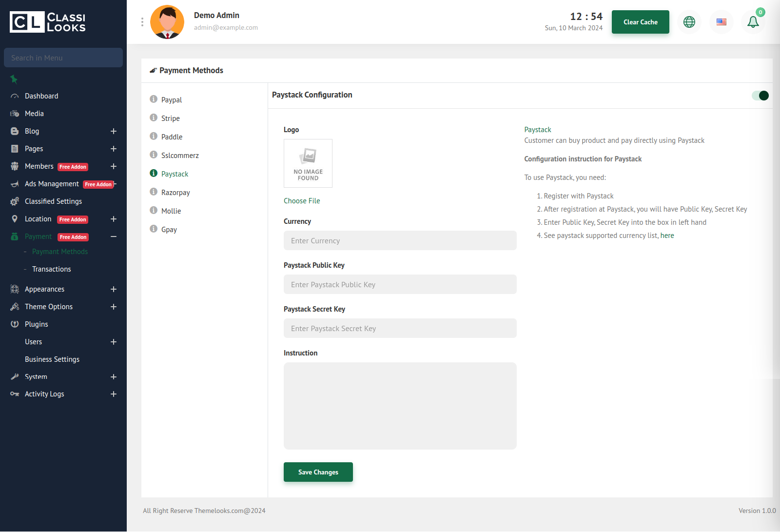
Task: Select the Stripe payment method
Action: [171, 118]
